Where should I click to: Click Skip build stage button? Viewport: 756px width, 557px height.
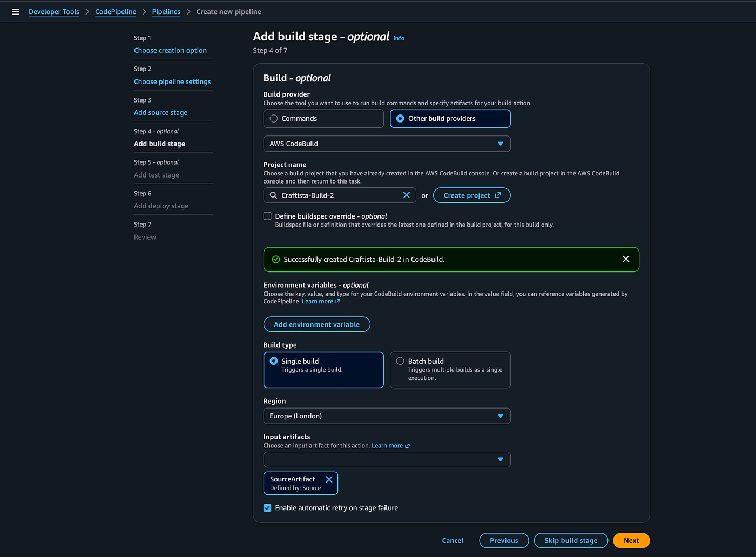tap(571, 541)
